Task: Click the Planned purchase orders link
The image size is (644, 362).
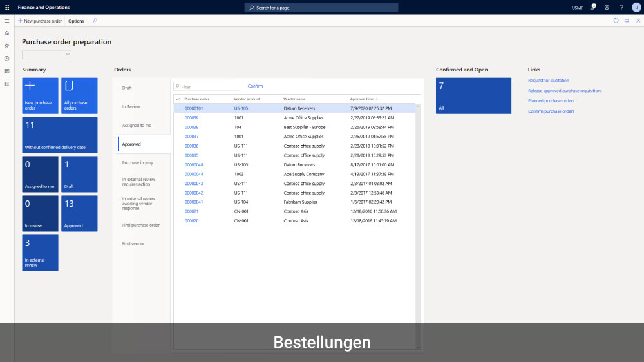Action: [551, 101]
